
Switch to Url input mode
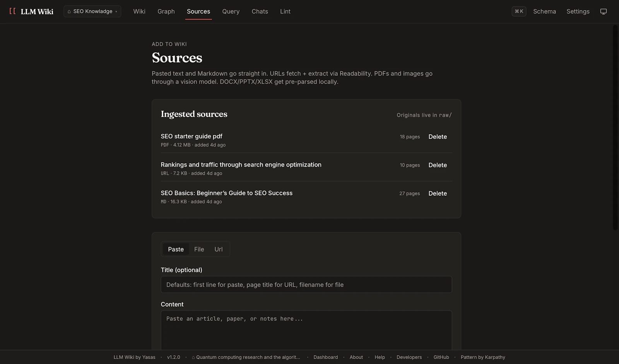point(219,249)
